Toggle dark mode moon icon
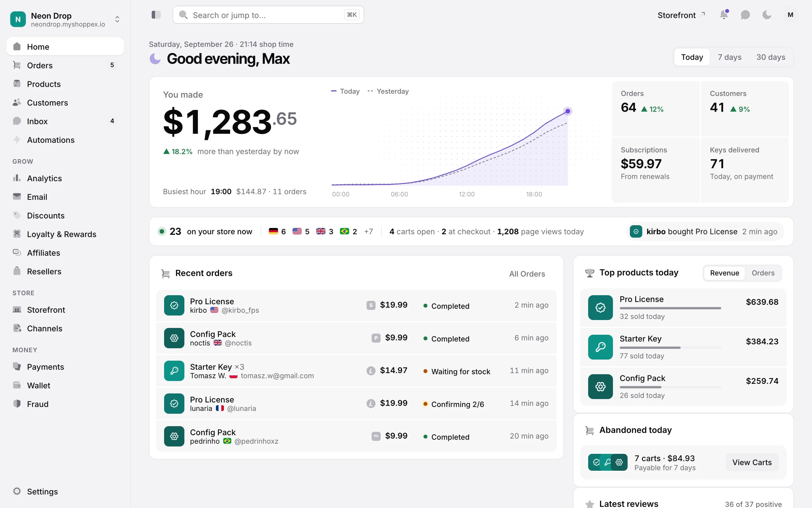Screen dimensions: 812x508 [767, 15]
